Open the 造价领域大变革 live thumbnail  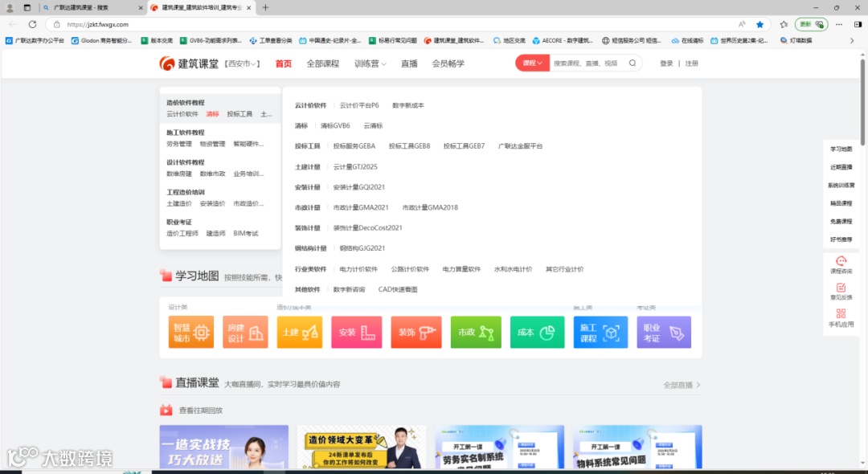pyautogui.click(x=362, y=447)
